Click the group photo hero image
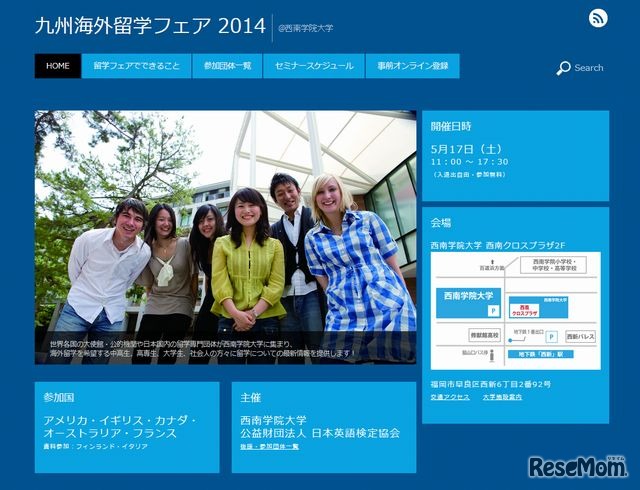This screenshot has width=640, height=490. (x=225, y=237)
